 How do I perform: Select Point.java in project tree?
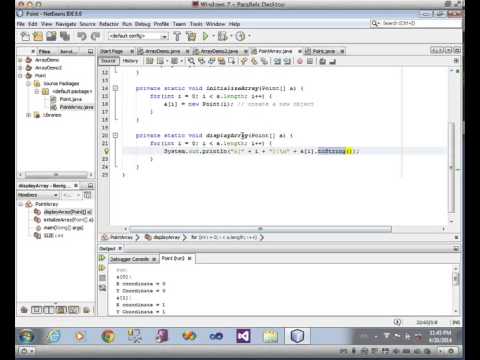tap(70, 99)
